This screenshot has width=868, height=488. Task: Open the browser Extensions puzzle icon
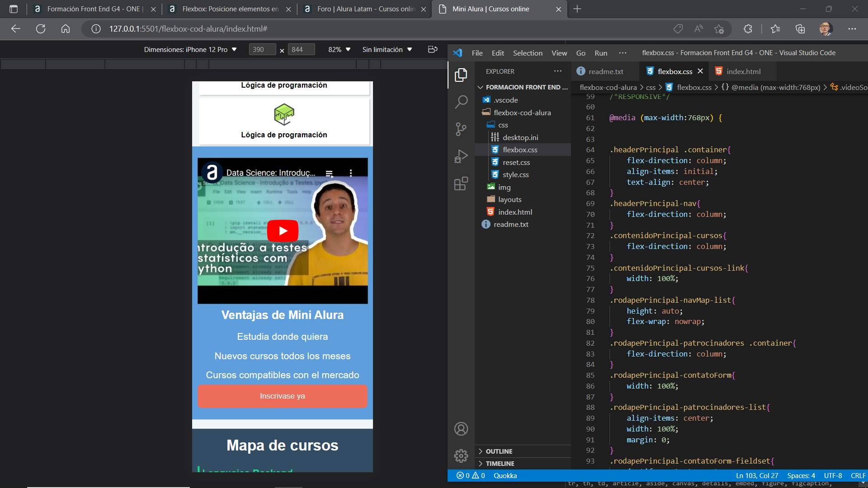tap(748, 29)
